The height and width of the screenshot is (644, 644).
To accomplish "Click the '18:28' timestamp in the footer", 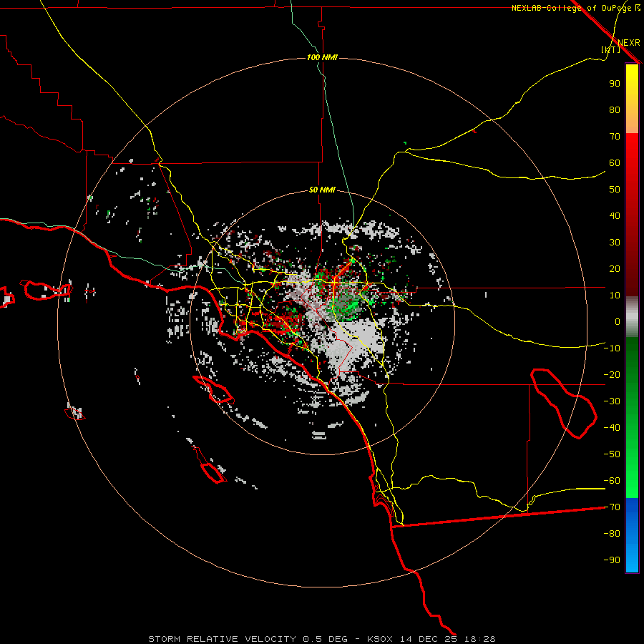I will (479, 639).
